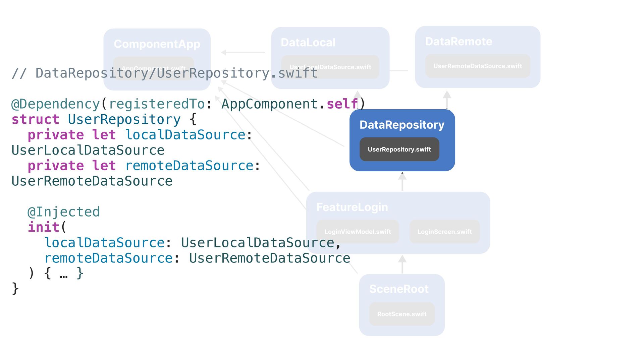This screenshot has height=362, width=644.
Task: Select the DataRepository module title
Action: (x=402, y=125)
